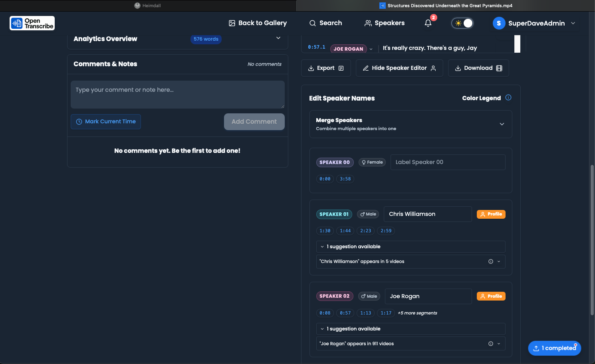
Task: Click the 576 words badge
Action: (206, 39)
